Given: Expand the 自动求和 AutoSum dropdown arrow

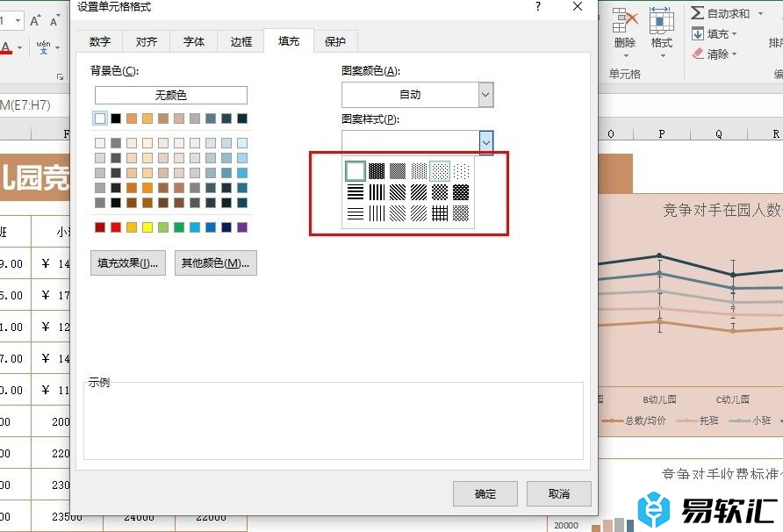Looking at the screenshot, I should [760, 13].
